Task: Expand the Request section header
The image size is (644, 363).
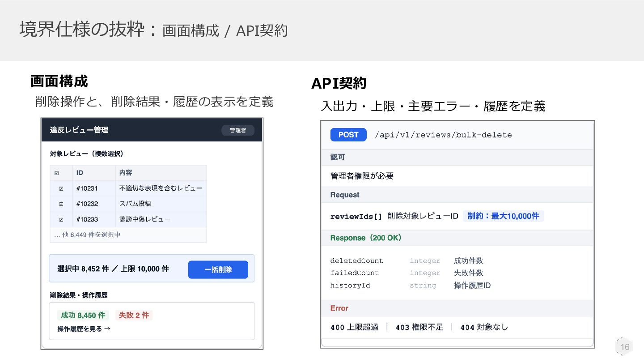Action: point(457,195)
